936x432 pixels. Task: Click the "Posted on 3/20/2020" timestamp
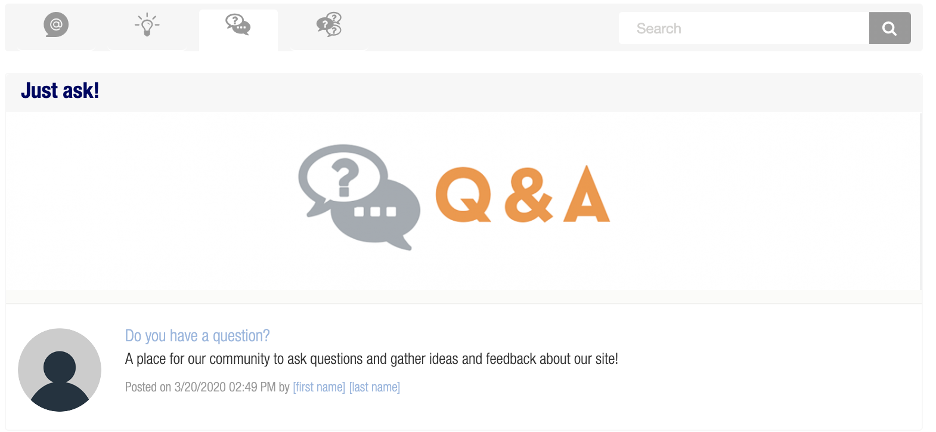pyautogui.click(x=200, y=387)
